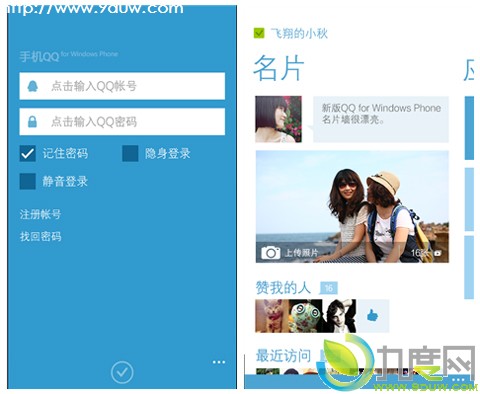Toggle the green checkbox beside 飞翔的小秋
Screen dimensions: 480x394
(x=259, y=33)
